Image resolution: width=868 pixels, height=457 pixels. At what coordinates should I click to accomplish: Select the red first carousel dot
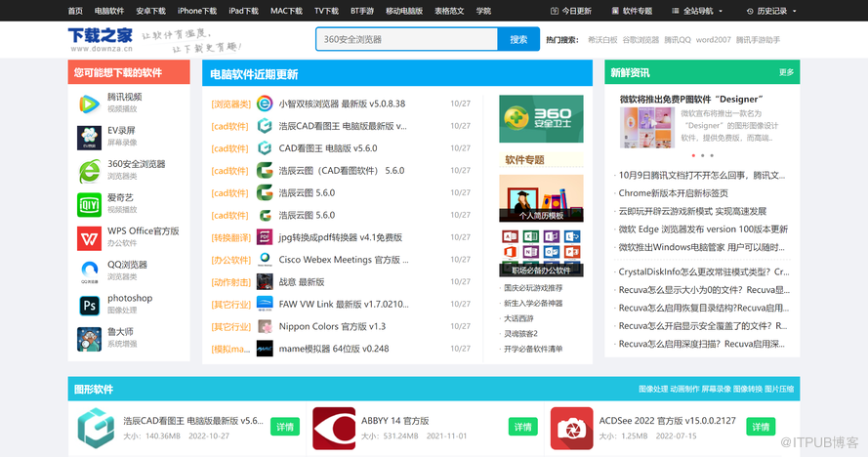coord(693,155)
